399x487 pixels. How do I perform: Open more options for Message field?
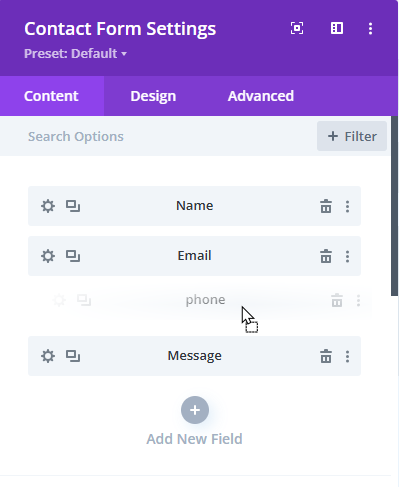coord(347,356)
